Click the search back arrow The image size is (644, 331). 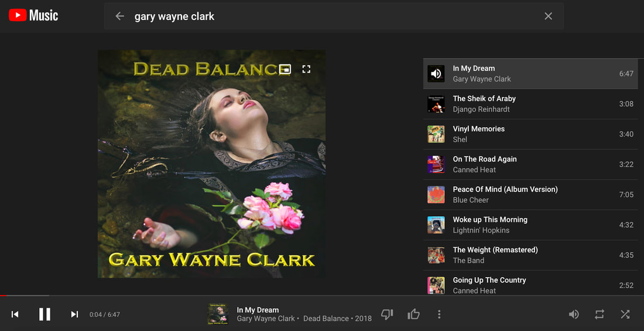(x=119, y=16)
